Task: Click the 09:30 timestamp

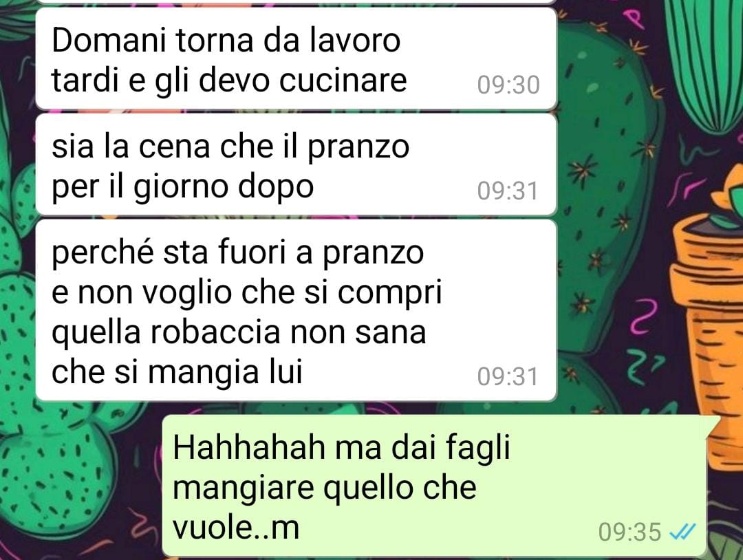Action: click(508, 85)
